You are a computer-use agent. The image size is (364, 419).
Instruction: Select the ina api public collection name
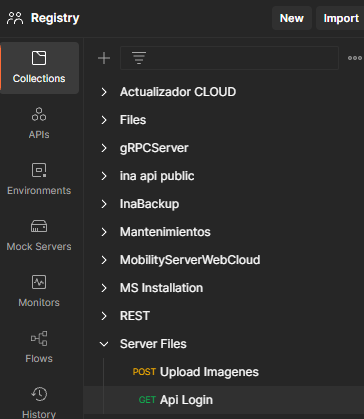coord(157,176)
